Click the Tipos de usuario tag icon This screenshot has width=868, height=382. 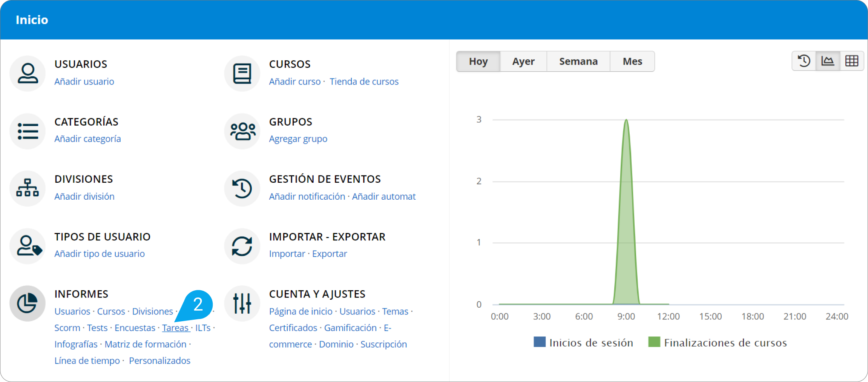[28, 246]
